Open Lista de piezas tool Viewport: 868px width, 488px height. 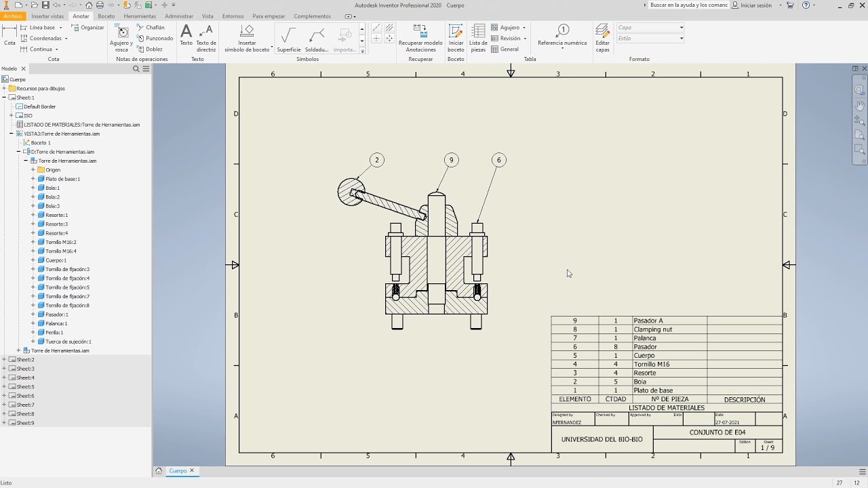click(x=478, y=39)
